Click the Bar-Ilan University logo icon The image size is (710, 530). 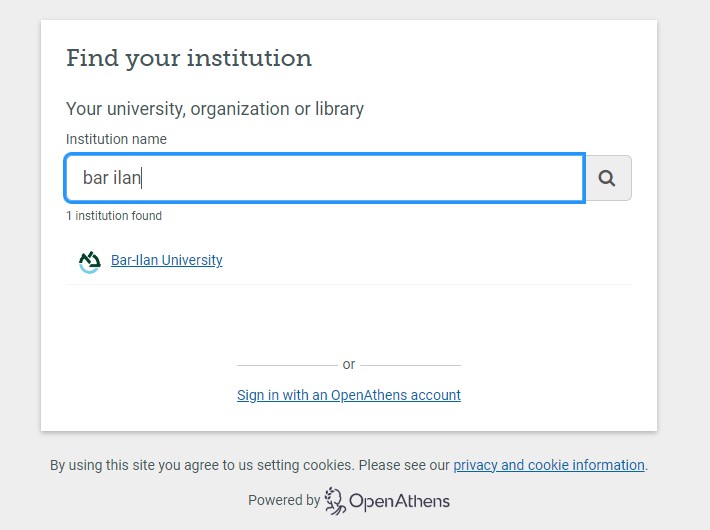pos(90,261)
